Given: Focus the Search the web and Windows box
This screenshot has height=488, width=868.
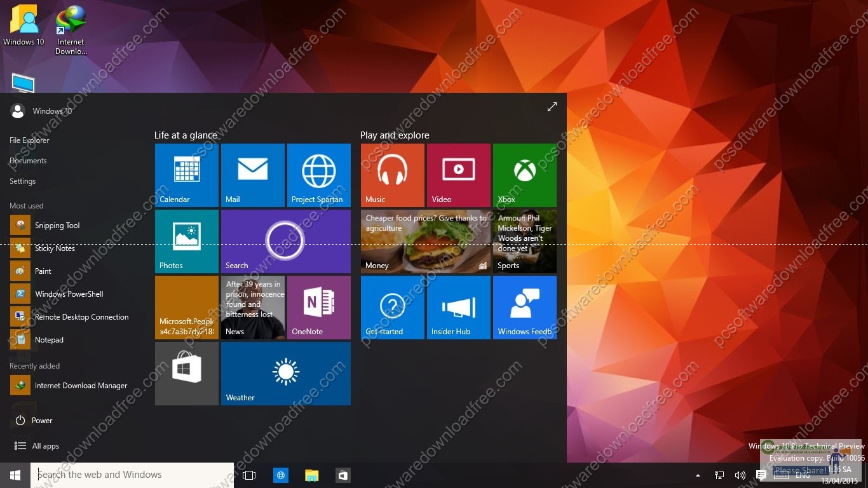Looking at the screenshot, I should [x=132, y=475].
